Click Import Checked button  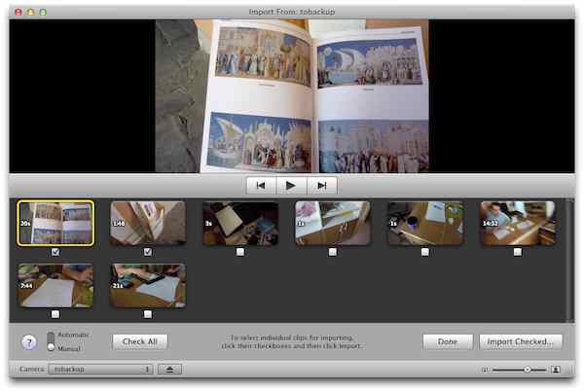[x=521, y=341]
